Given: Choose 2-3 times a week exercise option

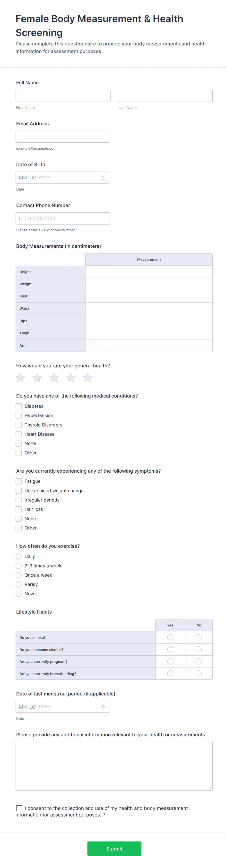Looking at the screenshot, I should tap(19, 566).
